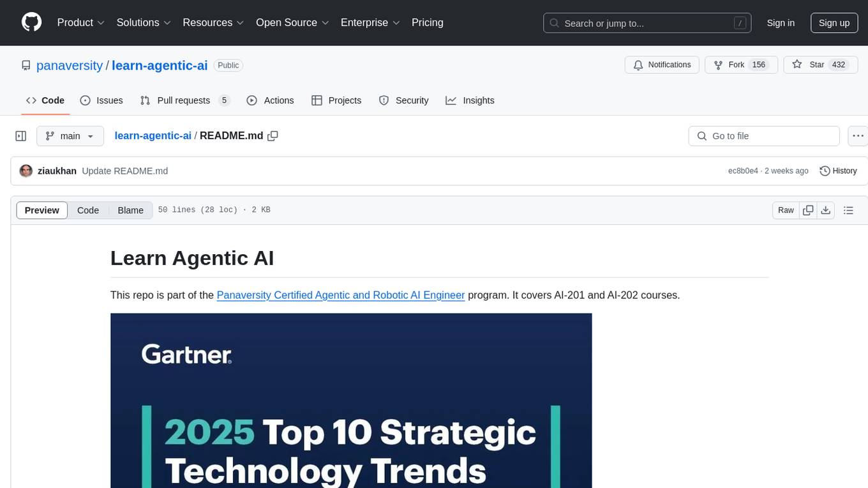The height and width of the screenshot is (488, 868).
Task: Open the Pull requests tab
Action: pos(185,100)
